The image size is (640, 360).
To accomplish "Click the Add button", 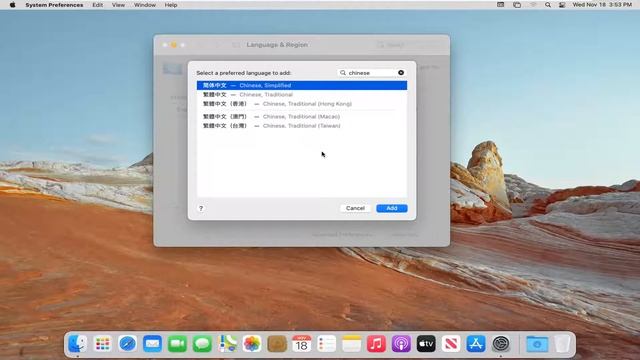I will (392, 208).
